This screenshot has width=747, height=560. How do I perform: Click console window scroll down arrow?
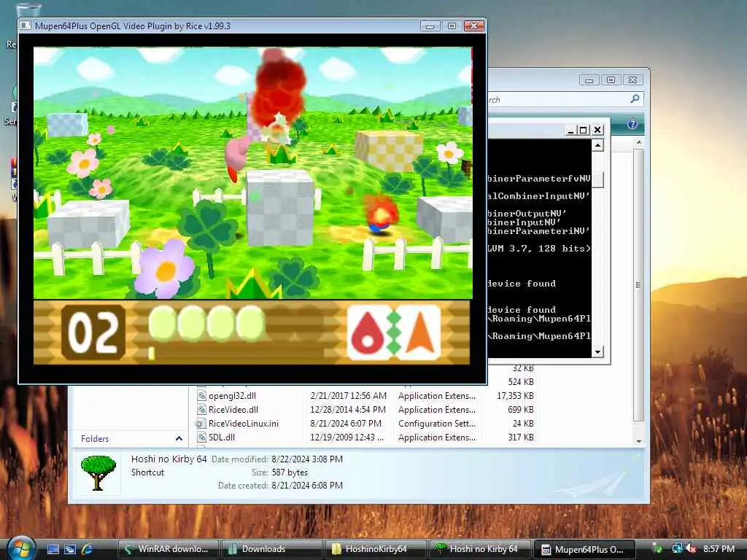click(597, 352)
